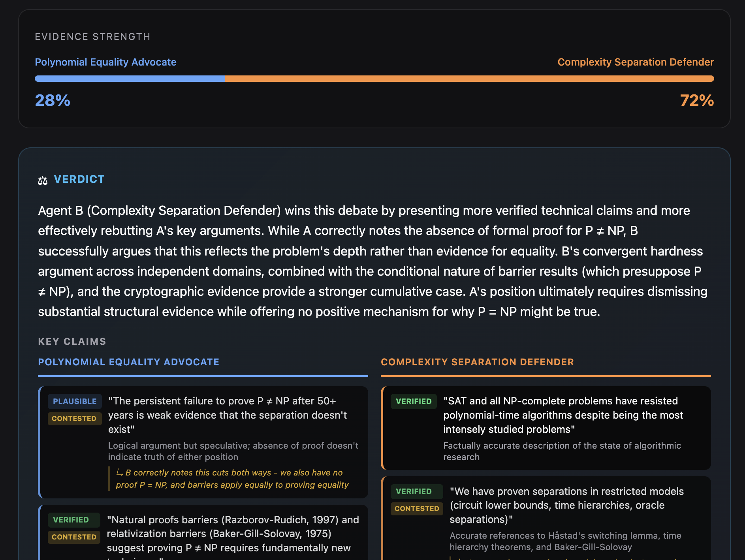Click the CONTESTED badge on restricted models claim
The height and width of the screenshot is (560, 745).
tap(417, 509)
